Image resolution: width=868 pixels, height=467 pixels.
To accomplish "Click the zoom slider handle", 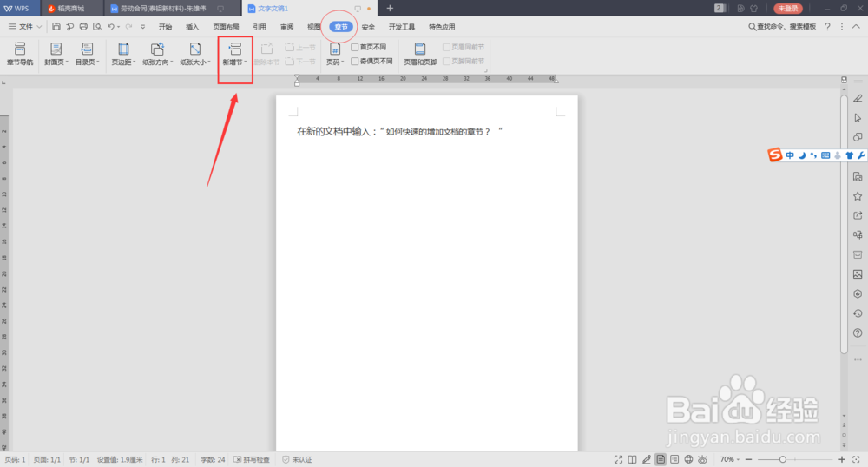I will pos(783,460).
